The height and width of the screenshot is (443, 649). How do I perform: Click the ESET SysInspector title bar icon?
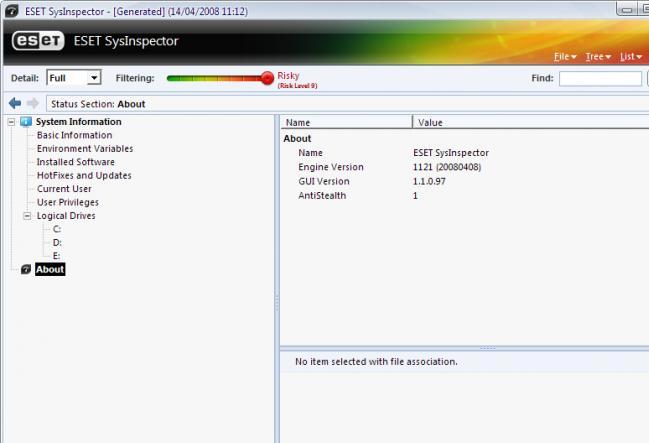tap(9, 9)
